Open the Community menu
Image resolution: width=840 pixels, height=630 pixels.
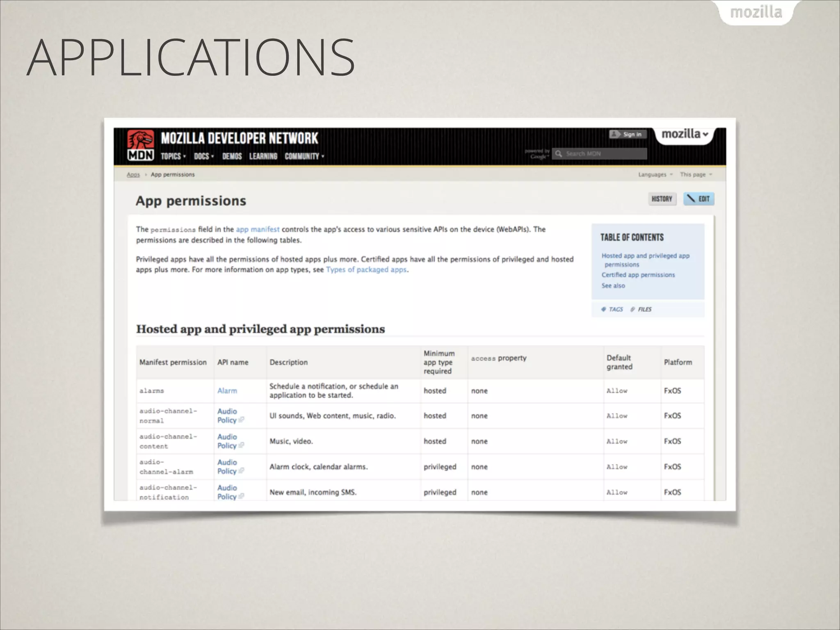[x=304, y=156]
